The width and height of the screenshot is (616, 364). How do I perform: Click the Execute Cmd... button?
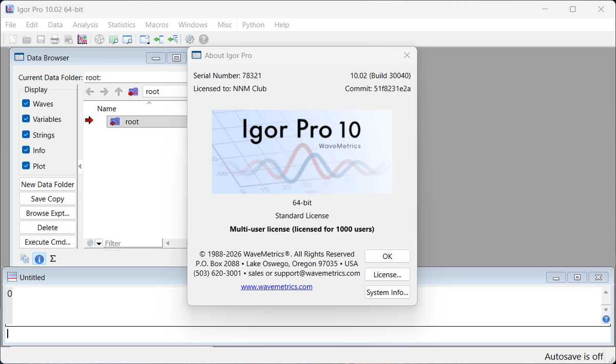(48, 242)
